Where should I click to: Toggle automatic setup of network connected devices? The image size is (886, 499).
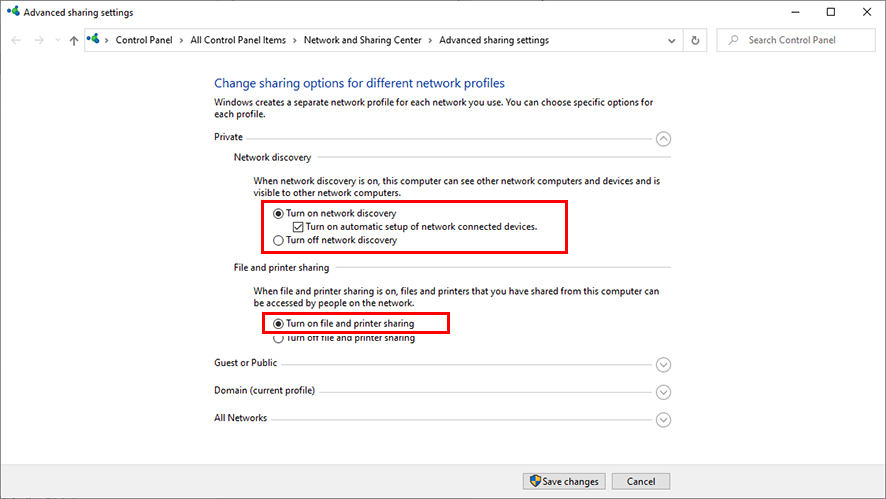click(298, 227)
